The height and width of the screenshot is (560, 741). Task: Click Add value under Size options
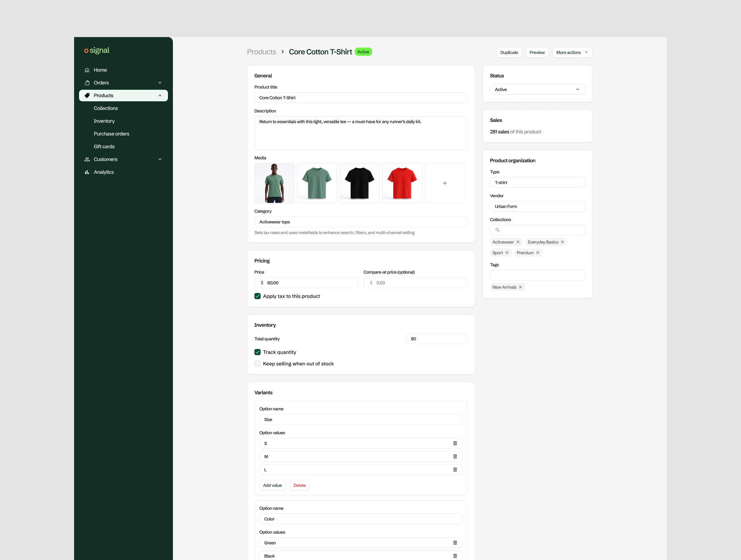(273, 485)
